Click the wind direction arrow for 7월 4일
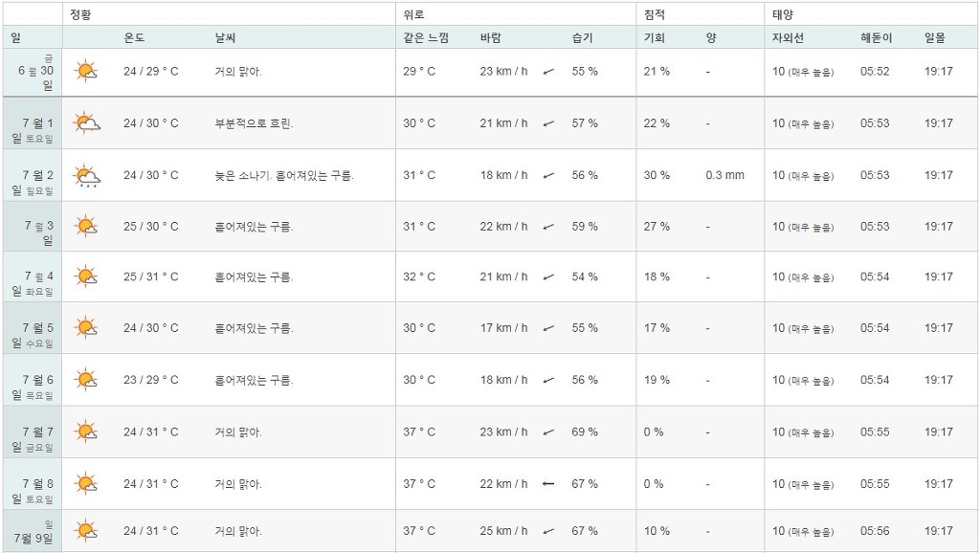Image resolution: width=980 pixels, height=553 pixels. [x=548, y=277]
